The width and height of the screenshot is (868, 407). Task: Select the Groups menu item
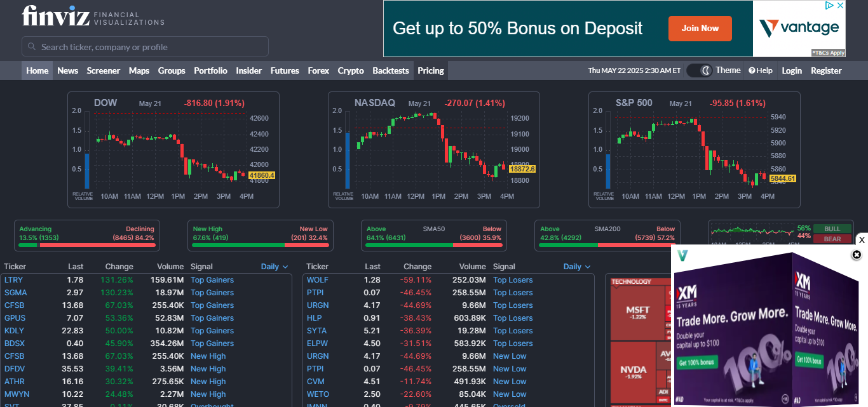(x=172, y=70)
